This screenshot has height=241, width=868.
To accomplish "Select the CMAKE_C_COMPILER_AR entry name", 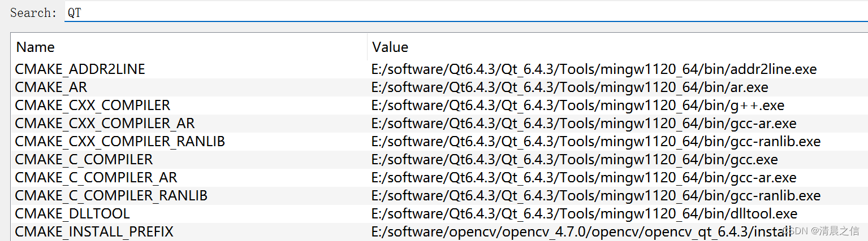I will coord(96,178).
